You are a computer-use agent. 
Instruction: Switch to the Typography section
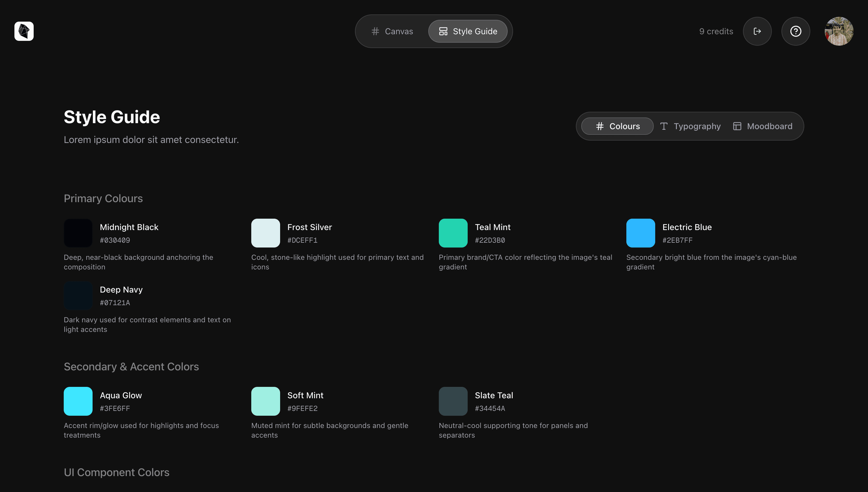(697, 126)
